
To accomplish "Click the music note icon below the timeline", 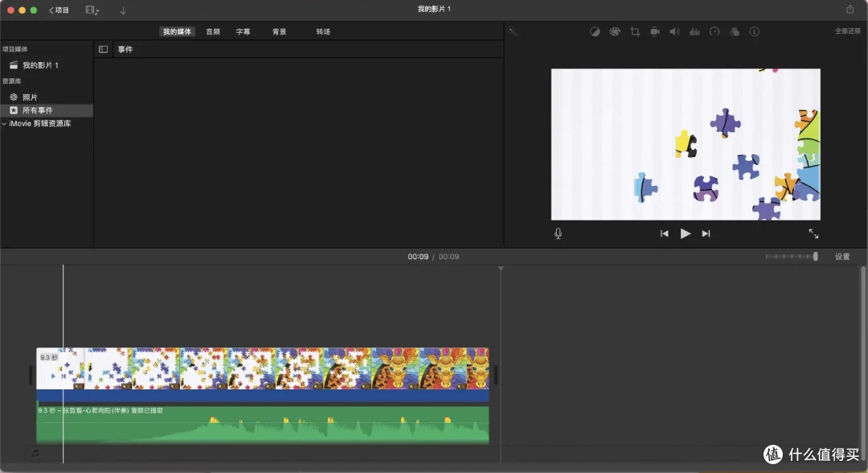I will click(x=35, y=453).
